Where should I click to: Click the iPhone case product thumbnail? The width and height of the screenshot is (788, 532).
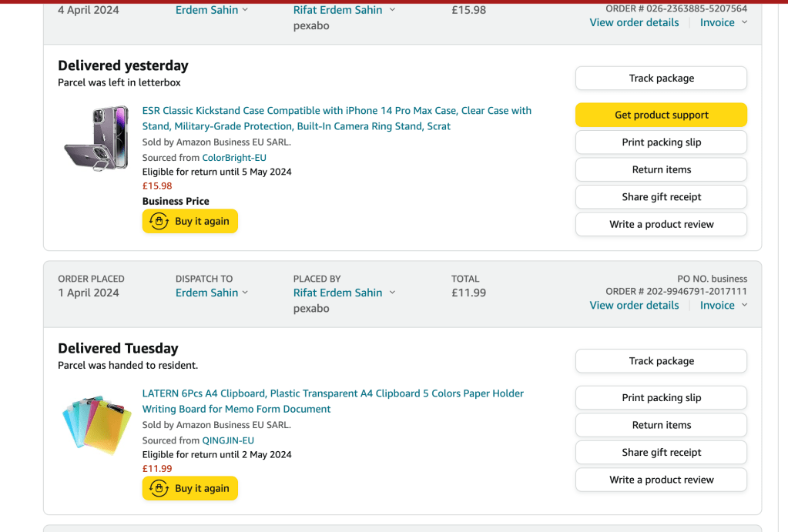(x=96, y=139)
